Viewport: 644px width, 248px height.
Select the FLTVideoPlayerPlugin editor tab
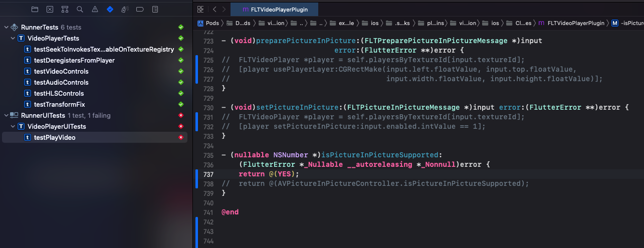tap(274, 10)
